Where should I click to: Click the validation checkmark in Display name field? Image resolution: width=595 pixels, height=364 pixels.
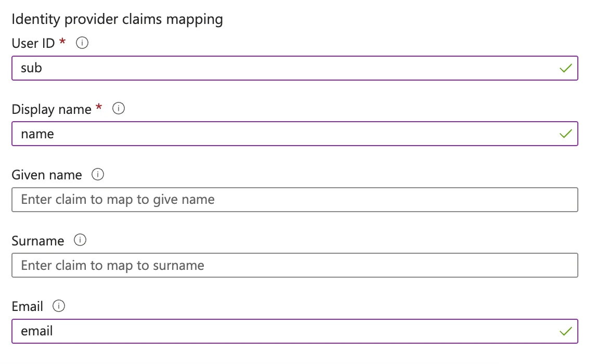tap(565, 134)
